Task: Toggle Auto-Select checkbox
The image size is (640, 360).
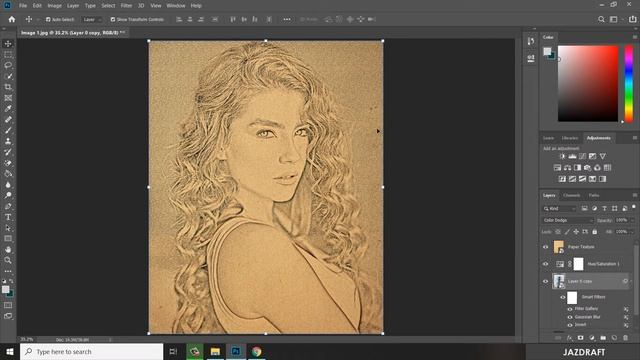Action: tap(48, 19)
